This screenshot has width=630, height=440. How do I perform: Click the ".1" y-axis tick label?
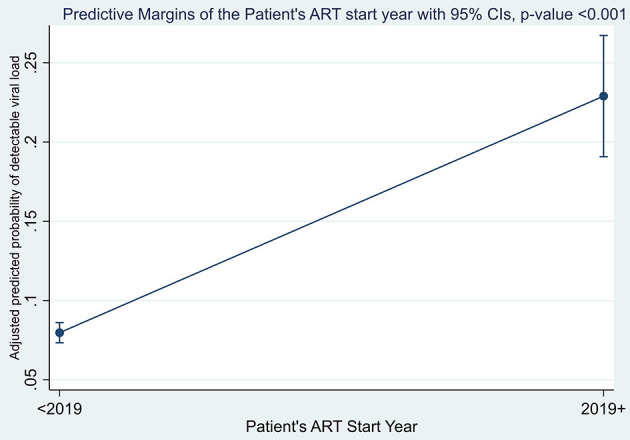pyautogui.click(x=34, y=300)
